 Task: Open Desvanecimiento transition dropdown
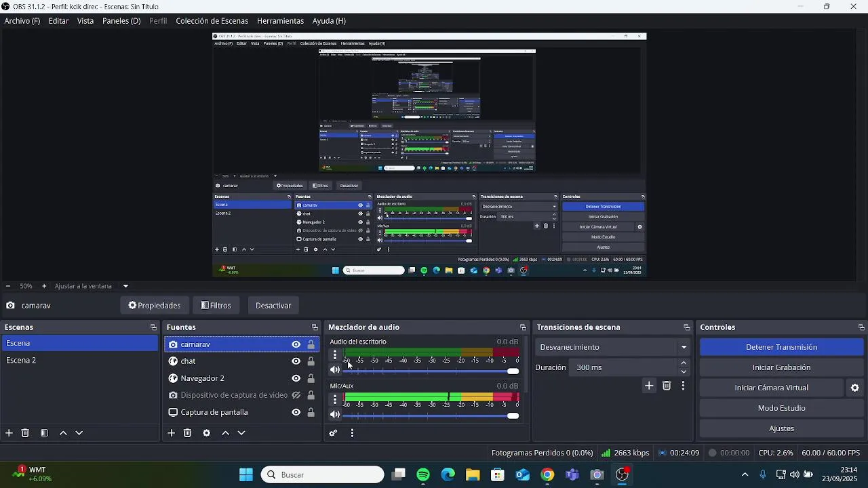(x=613, y=347)
